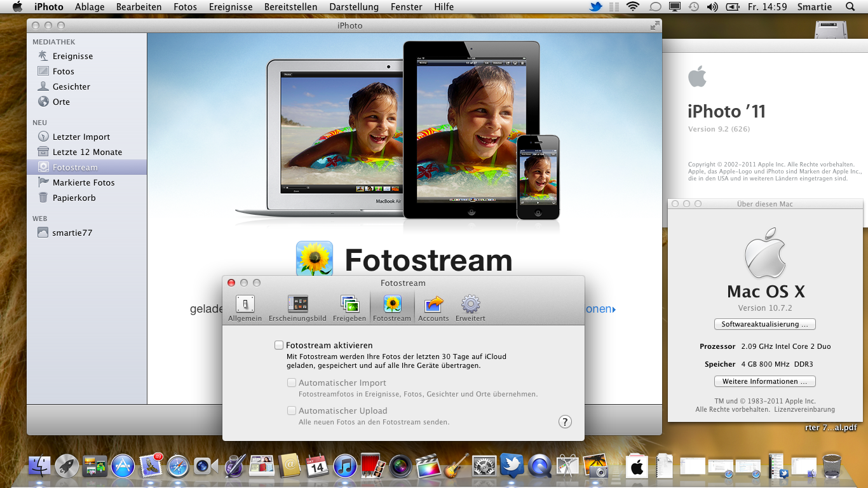Open the iPhoto application menu
The height and width of the screenshot is (488, 868).
(49, 7)
